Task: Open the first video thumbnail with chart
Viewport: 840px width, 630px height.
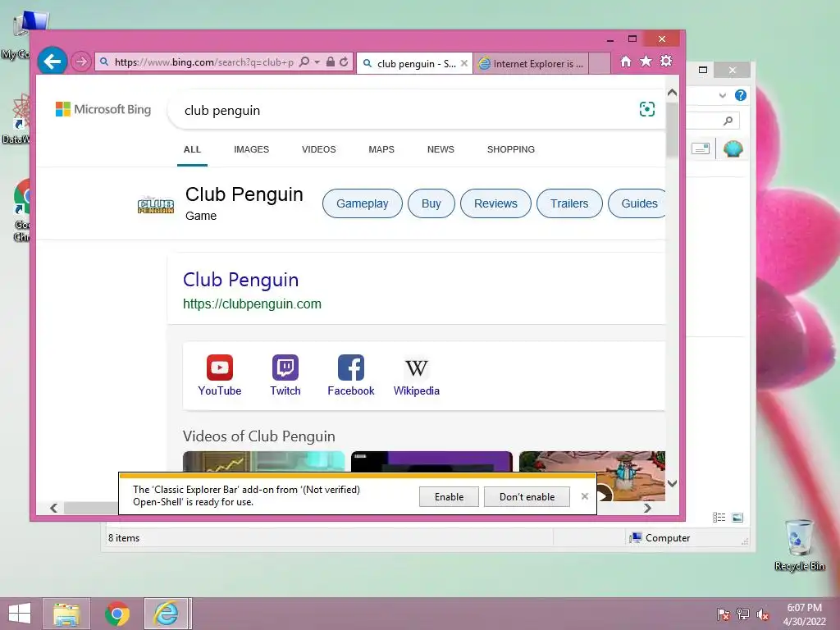Action: pyautogui.click(x=263, y=462)
